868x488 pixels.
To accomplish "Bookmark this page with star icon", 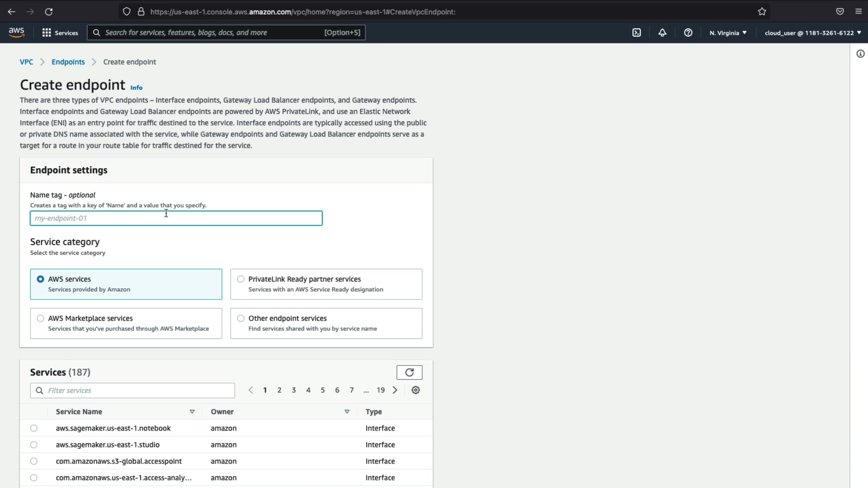I will pos(762,12).
